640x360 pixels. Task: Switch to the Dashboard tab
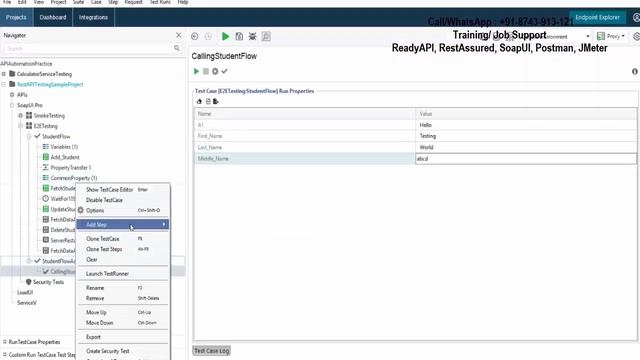coord(53,17)
